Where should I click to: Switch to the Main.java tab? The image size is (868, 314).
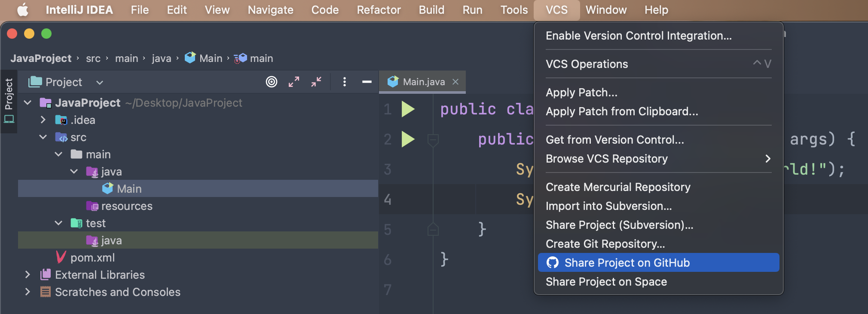coord(422,82)
